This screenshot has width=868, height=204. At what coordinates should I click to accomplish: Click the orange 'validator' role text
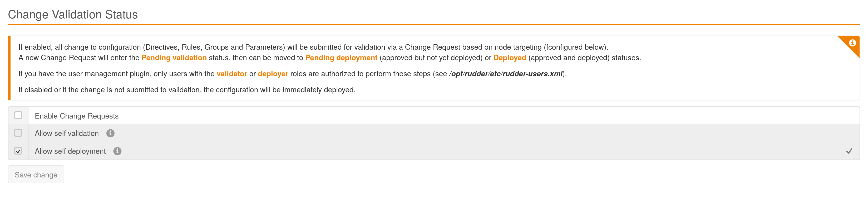(x=232, y=74)
